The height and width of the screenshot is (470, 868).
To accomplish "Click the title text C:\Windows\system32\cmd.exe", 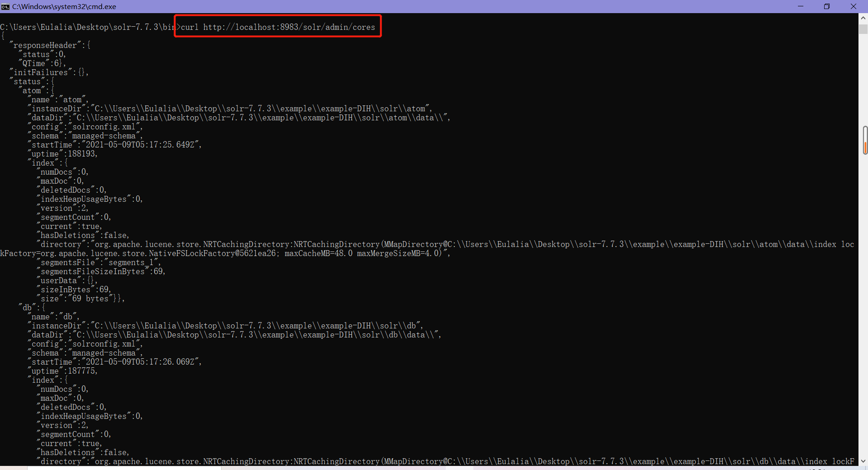I will pos(64,6).
